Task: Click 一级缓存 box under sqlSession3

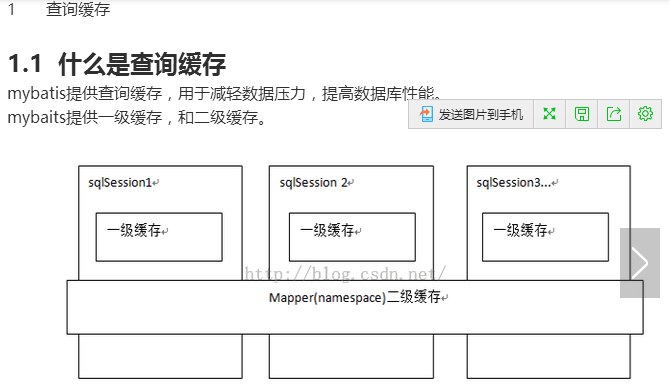Action: (x=545, y=237)
